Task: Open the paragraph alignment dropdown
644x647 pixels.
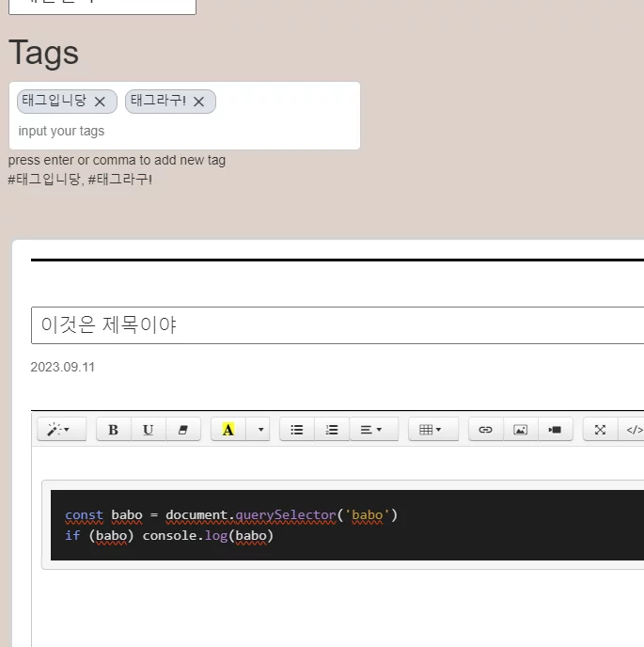Action: (373, 430)
